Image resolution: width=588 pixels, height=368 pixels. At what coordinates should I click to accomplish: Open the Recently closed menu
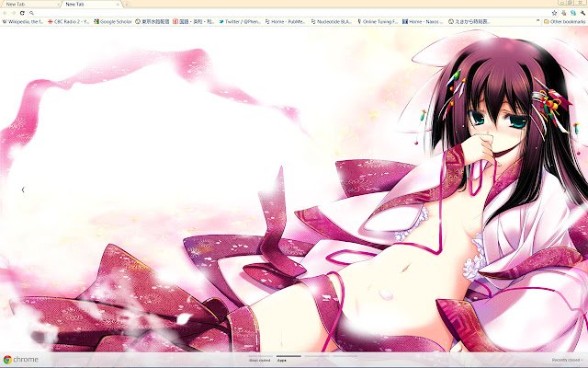pyautogui.click(x=568, y=360)
